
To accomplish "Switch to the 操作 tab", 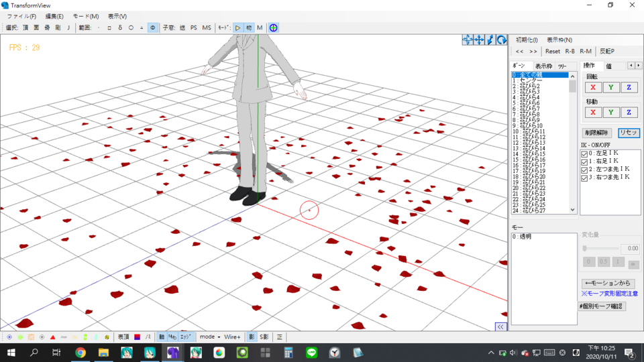I will tap(589, 66).
